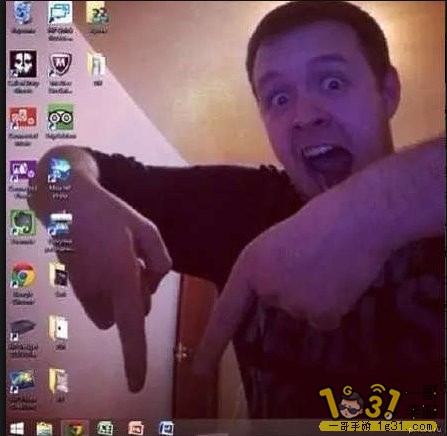Click the Windows Start button

coord(17,428)
